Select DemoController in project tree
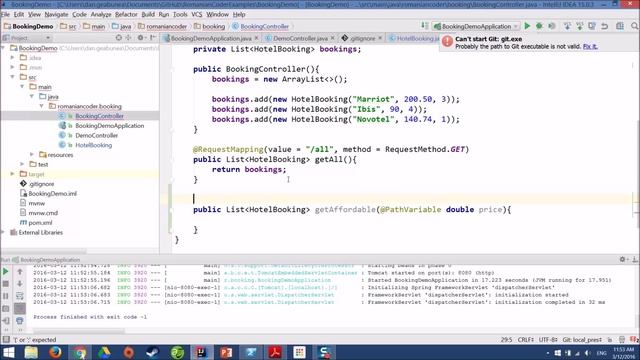This screenshot has width=640, height=360. (x=97, y=135)
